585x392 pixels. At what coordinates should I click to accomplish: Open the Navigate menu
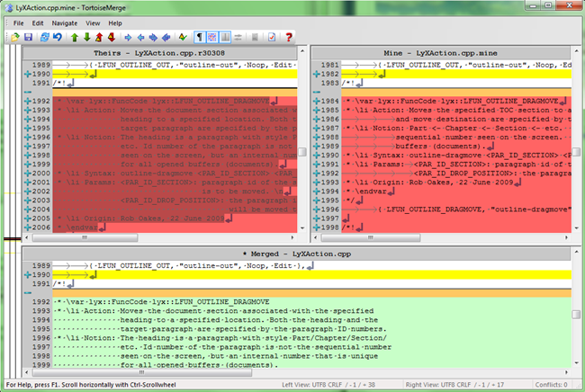point(65,23)
